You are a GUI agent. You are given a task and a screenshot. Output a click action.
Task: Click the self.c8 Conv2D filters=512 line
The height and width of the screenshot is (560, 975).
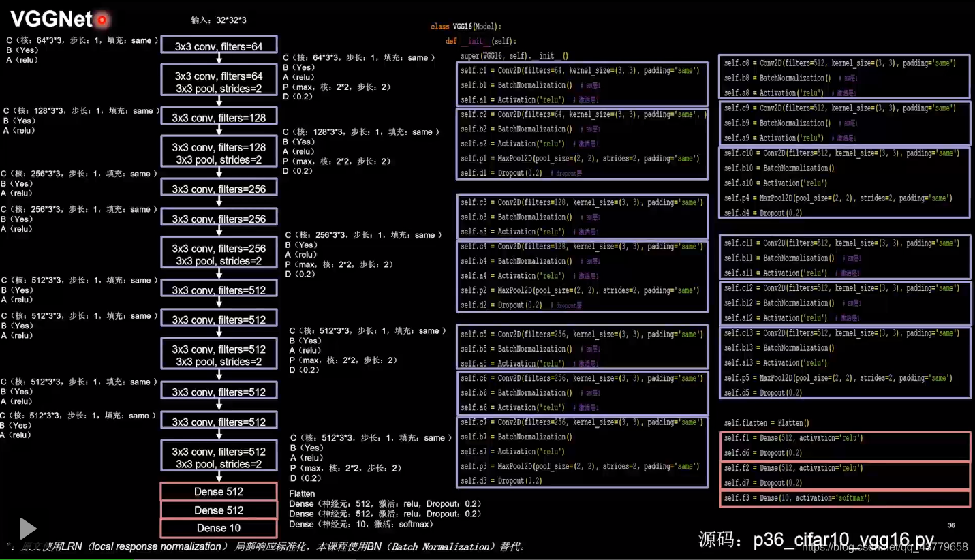[x=840, y=63]
